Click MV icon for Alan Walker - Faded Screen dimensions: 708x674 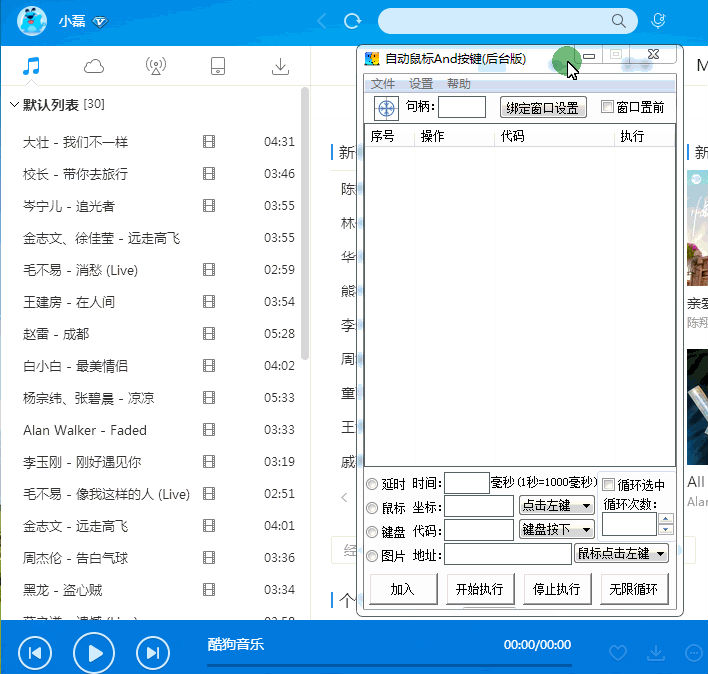209,430
